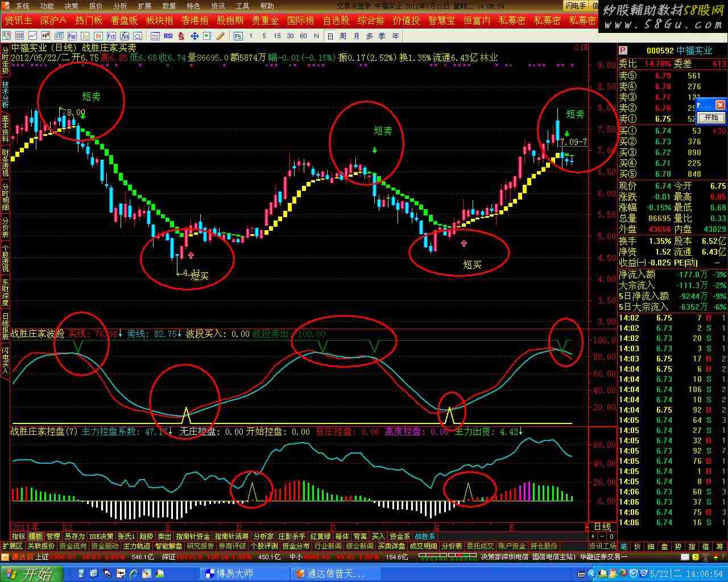728x582 pixels.
Task: Click the RSI indicator toolbar icon
Action: pyautogui.click(x=168, y=36)
